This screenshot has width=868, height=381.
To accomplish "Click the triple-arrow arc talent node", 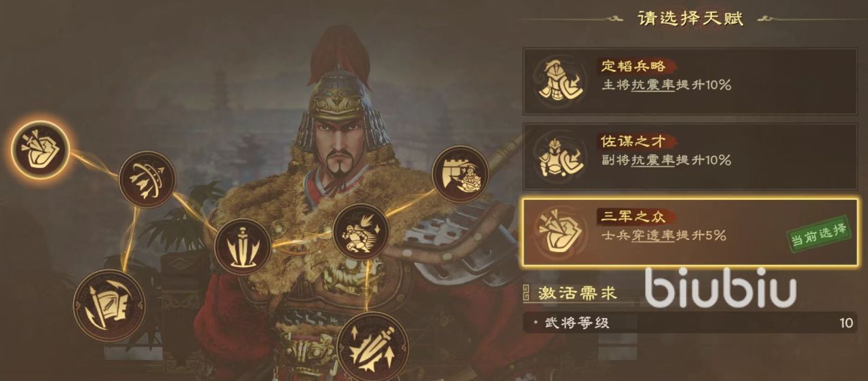I will tap(147, 179).
